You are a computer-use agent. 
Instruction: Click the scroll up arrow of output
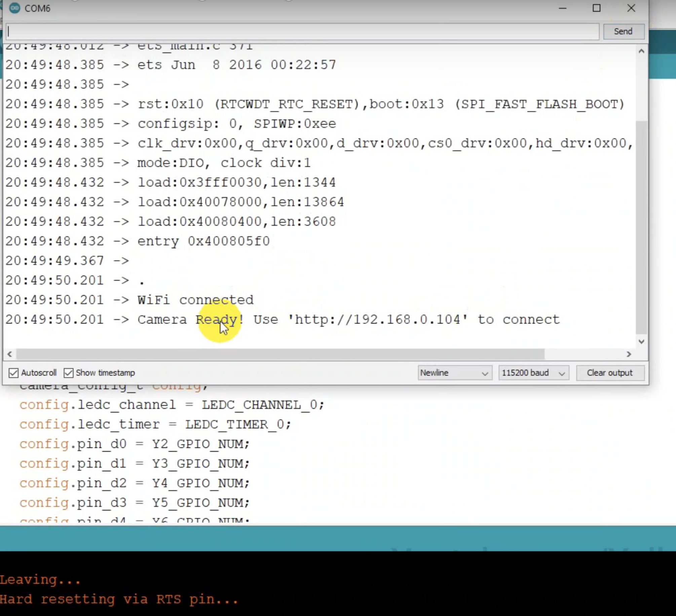pyautogui.click(x=641, y=51)
